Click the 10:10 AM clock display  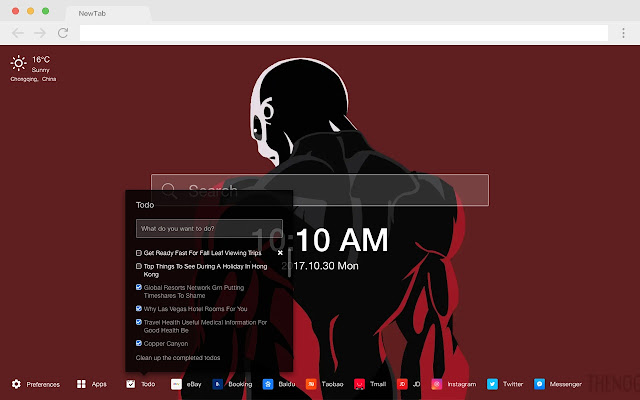coord(320,240)
